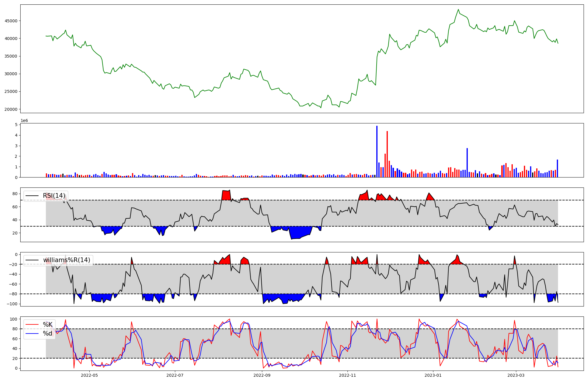Click the blue volume bar at far right
The height and width of the screenshot is (382, 588).
557,168
